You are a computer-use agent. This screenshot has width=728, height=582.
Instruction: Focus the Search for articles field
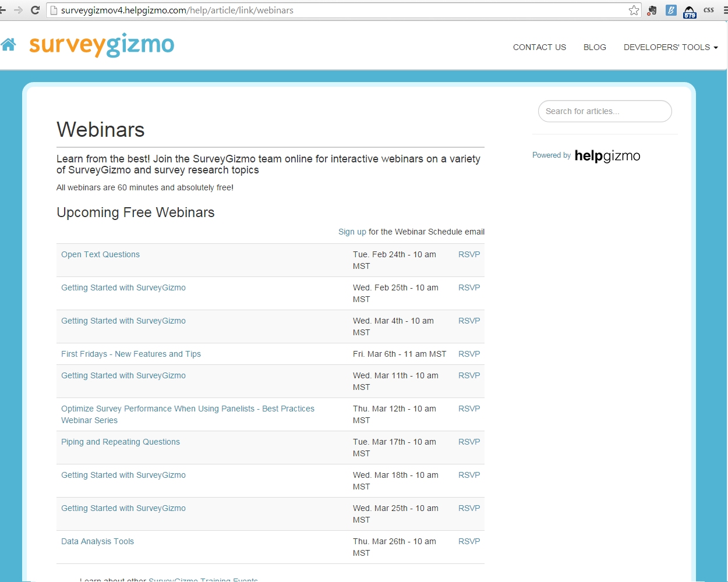click(x=605, y=111)
